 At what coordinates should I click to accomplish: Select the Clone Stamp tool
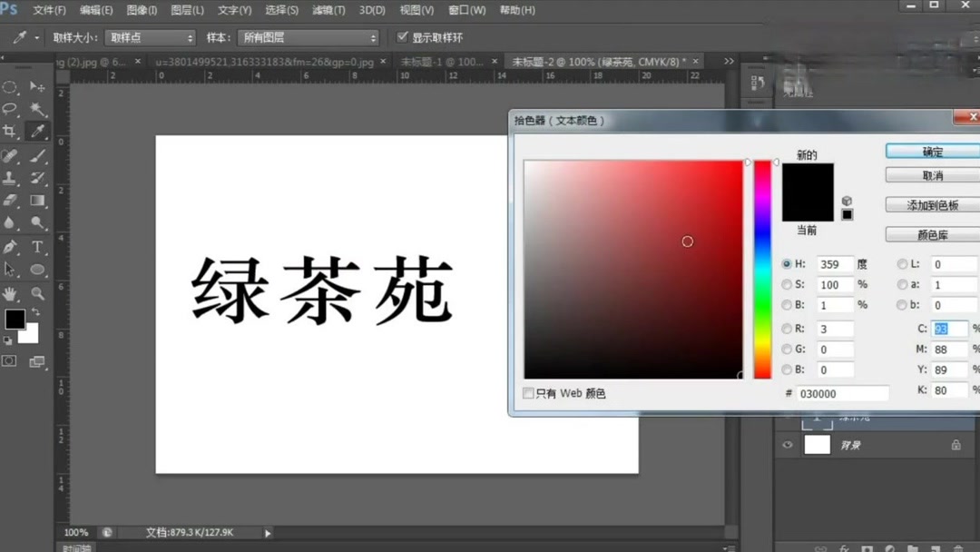(x=10, y=177)
